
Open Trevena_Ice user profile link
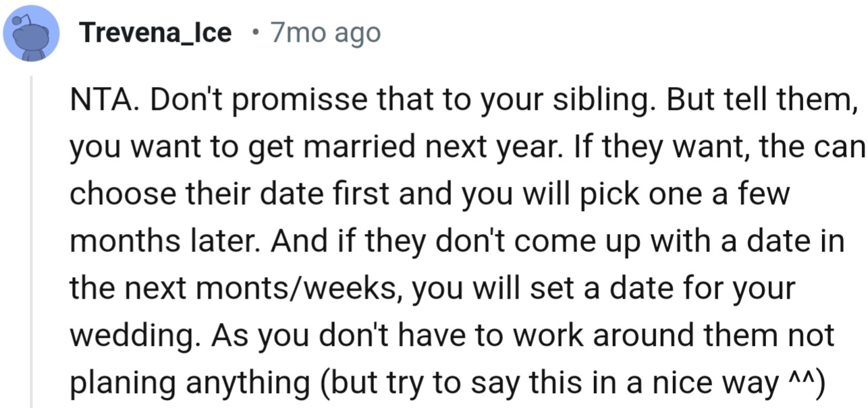pyautogui.click(x=155, y=32)
